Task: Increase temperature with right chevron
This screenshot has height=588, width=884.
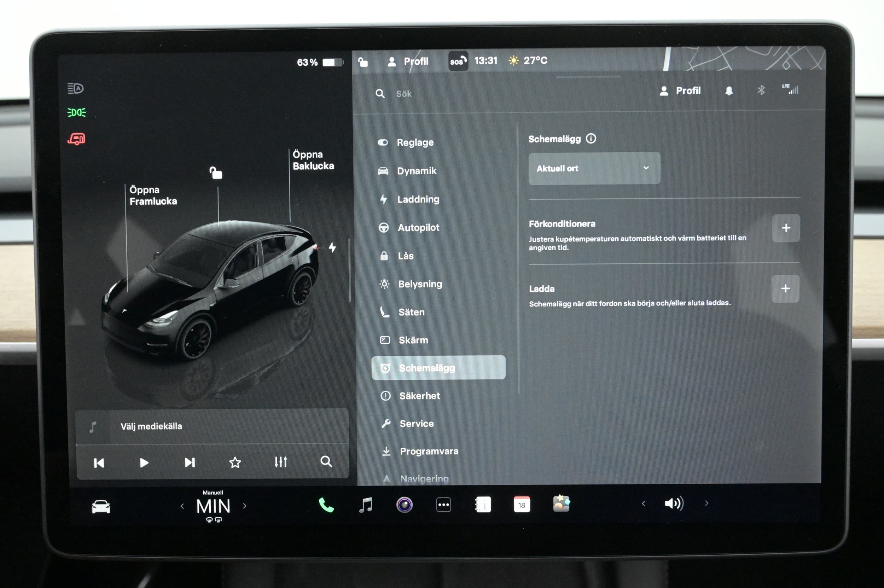Action: coord(245,506)
